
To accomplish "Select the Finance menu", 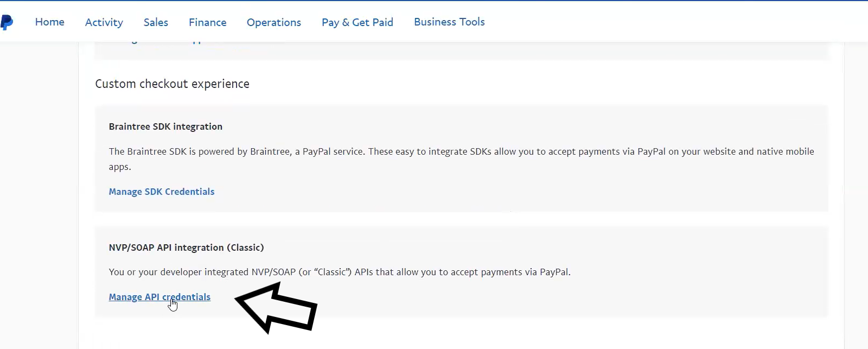I will click(208, 22).
